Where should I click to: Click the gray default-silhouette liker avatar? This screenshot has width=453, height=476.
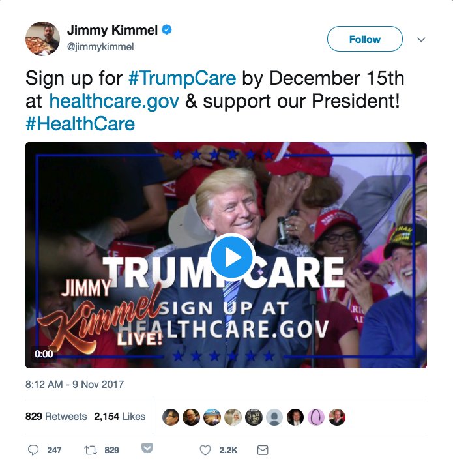pyautogui.click(x=274, y=417)
